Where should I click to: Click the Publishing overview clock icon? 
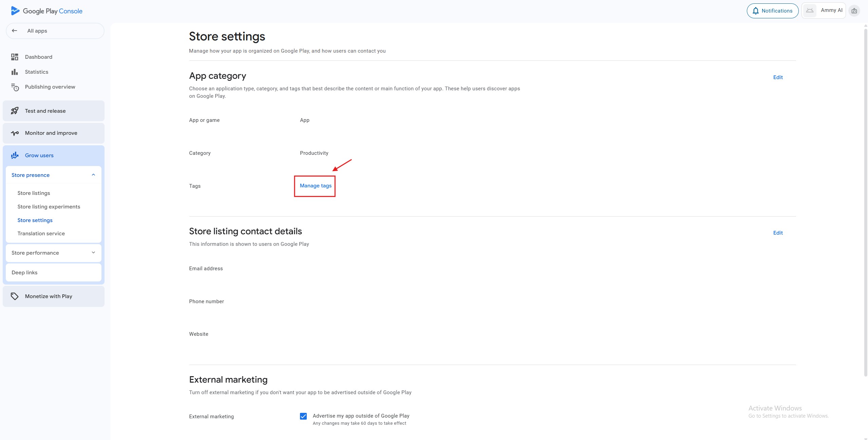(x=15, y=87)
